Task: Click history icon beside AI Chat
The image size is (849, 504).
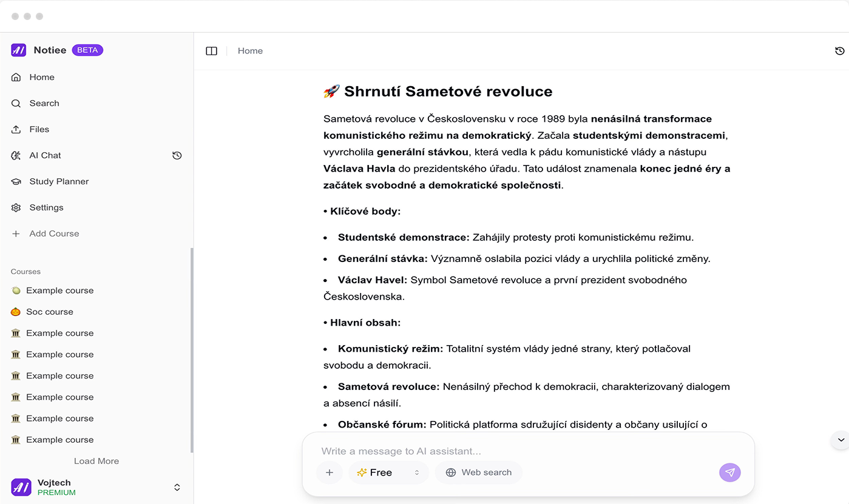Action: click(x=177, y=156)
